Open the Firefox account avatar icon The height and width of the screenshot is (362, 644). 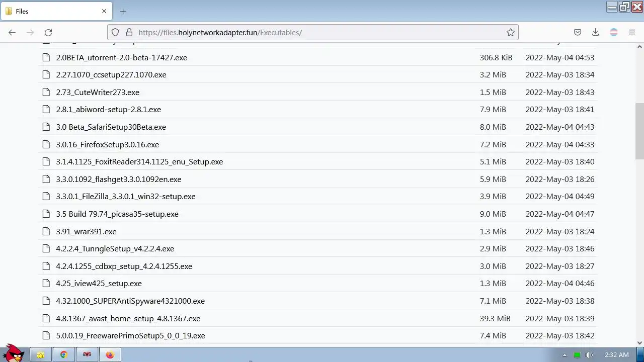pos(614,32)
